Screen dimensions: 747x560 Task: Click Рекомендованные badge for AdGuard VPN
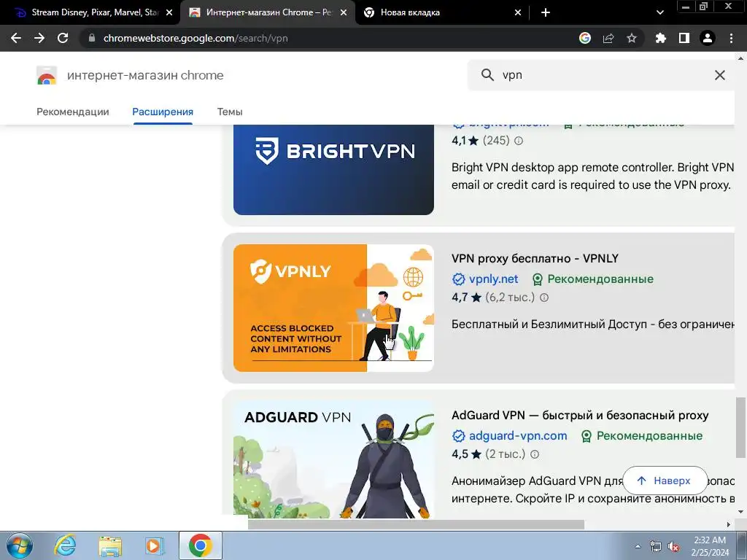point(642,436)
